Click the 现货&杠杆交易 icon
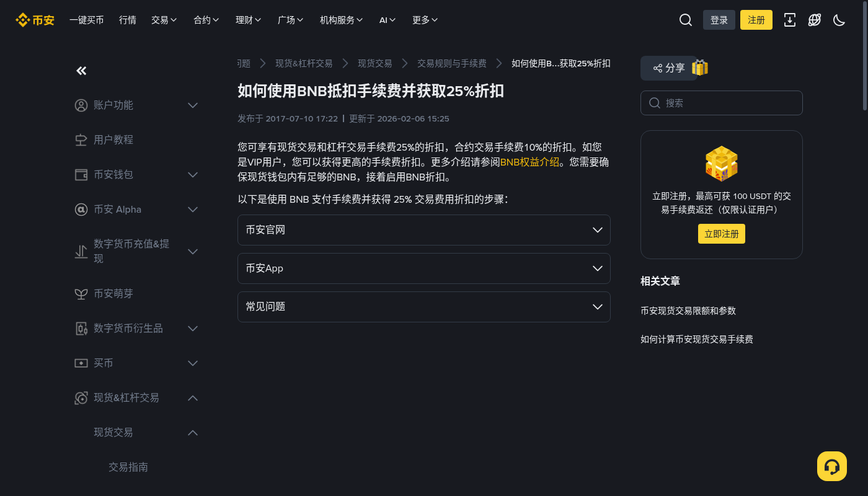This screenshot has width=868, height=496. pyautogui.click(x=81, y=398)
